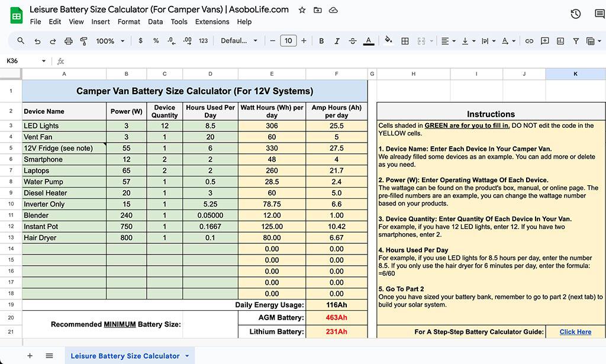Decrease font size minus button
The width and height of the screenshot is (606, 364).
click(272, 41)
